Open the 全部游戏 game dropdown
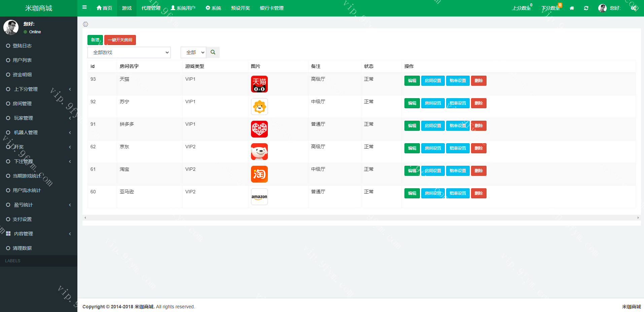Screen dimensions: 644x312 129,52
